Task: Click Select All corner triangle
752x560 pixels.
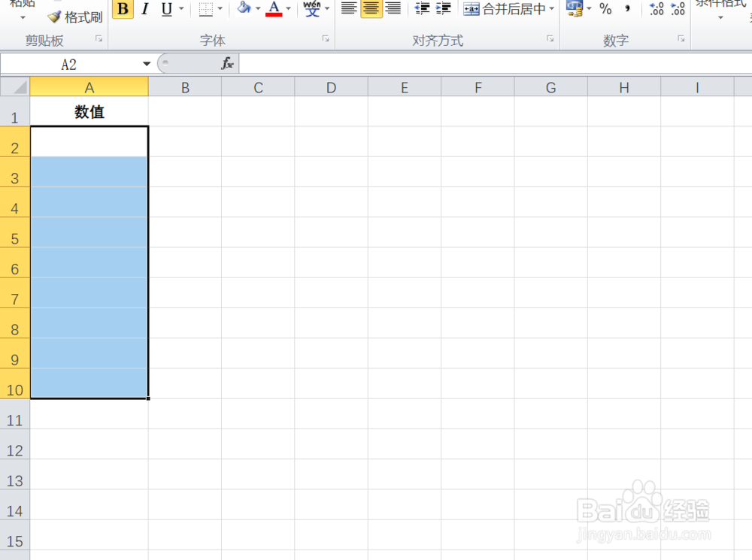Action: 15,87
